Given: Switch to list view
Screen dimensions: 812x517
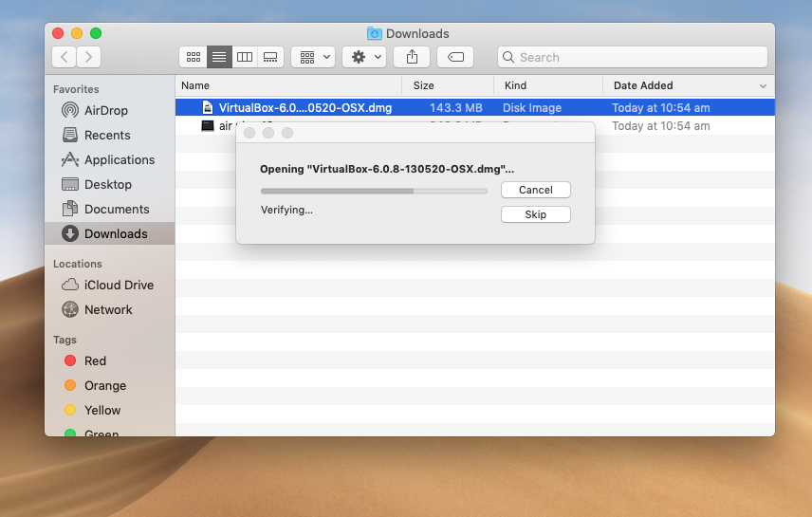Looking at the screenshot, I should coord(219,57).
